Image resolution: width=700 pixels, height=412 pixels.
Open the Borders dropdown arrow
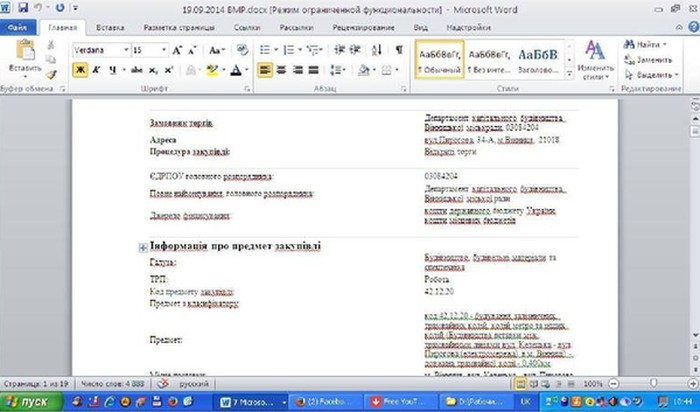(x=396, y=70)
